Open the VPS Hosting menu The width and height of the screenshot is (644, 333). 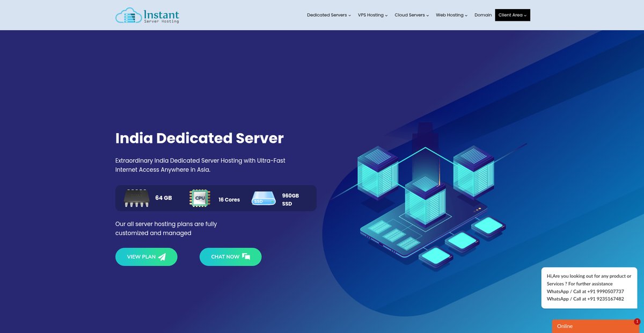[373, 15]
